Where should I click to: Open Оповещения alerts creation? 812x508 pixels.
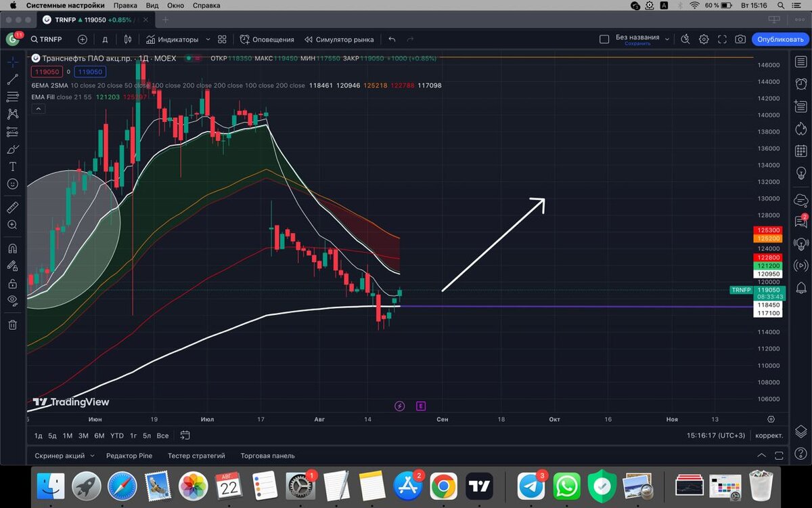click(x=267, y=39)
